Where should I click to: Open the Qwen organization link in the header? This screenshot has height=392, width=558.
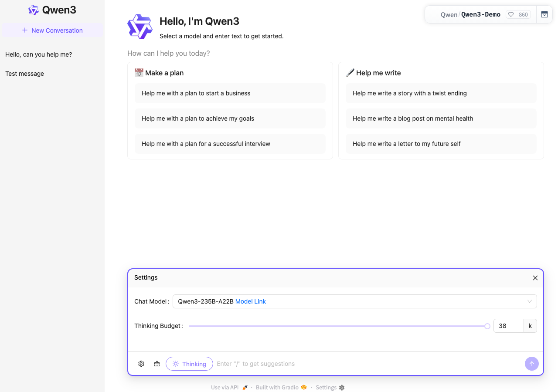click(449, 14)
